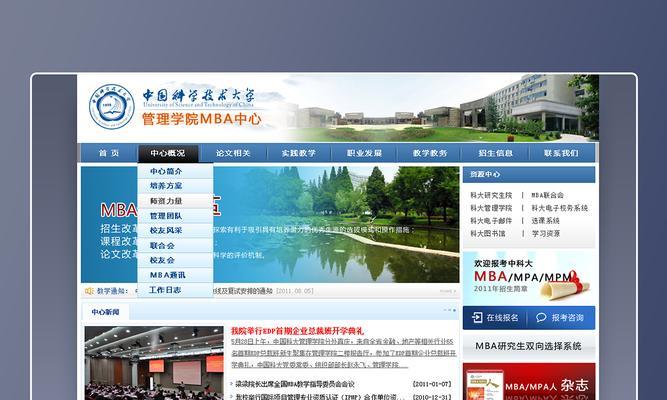Select 校友会 from the dropdown menu
Image resolution: width=667 pixels, height=400 pixels.
(x=175, y=260)
